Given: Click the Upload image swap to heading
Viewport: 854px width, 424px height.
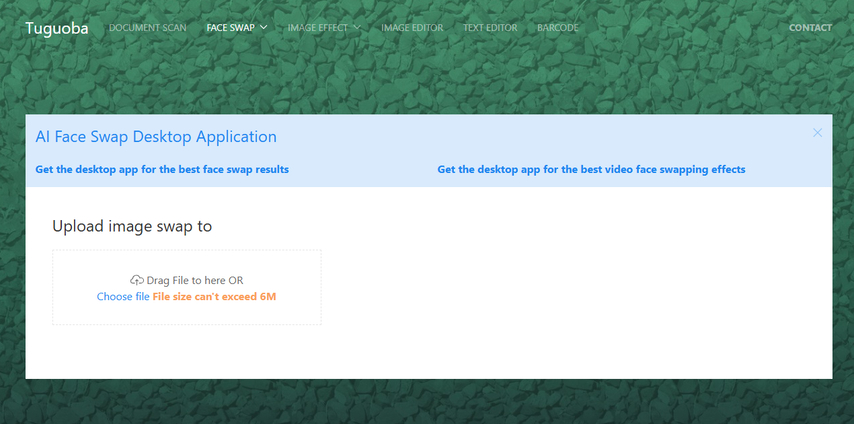Looking at the screenshot, I should tap(132, 226).
